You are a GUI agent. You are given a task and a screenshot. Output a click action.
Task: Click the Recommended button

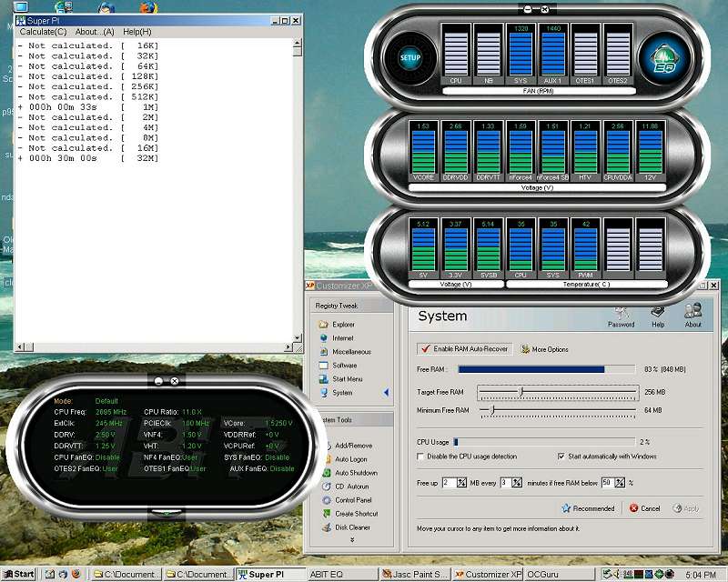tap(588, 508)
